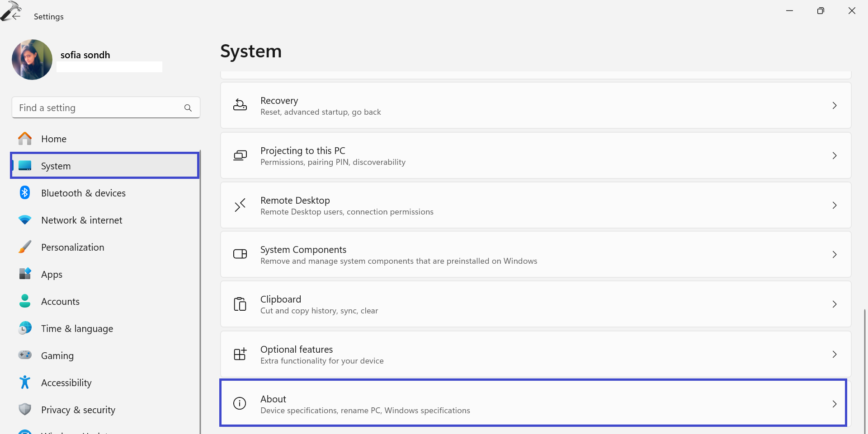868x434 pixels.
Task: Click the Recovery icon
Action: tap(240, 105)
